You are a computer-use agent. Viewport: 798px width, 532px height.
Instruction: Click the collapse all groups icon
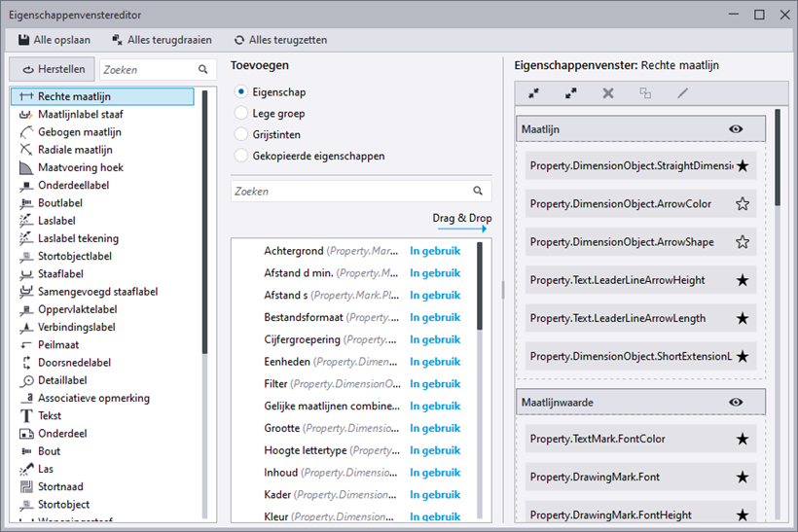(x=534, y=93)
